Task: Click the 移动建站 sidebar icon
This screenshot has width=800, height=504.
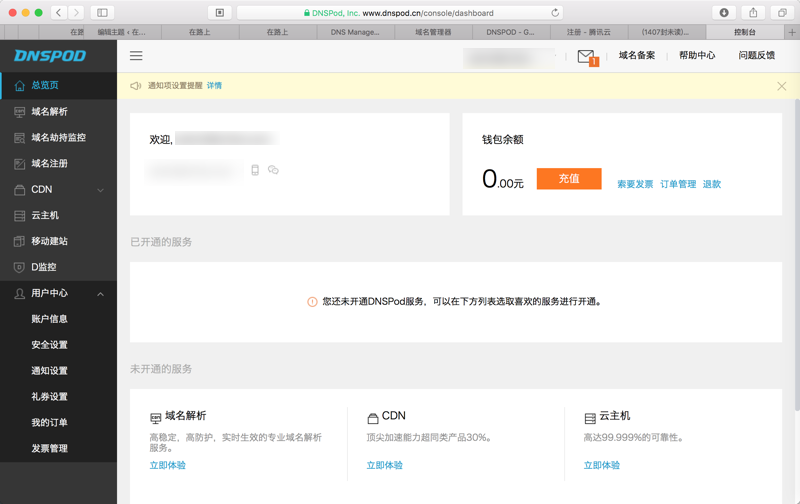Action: click(x=19, y=241)
